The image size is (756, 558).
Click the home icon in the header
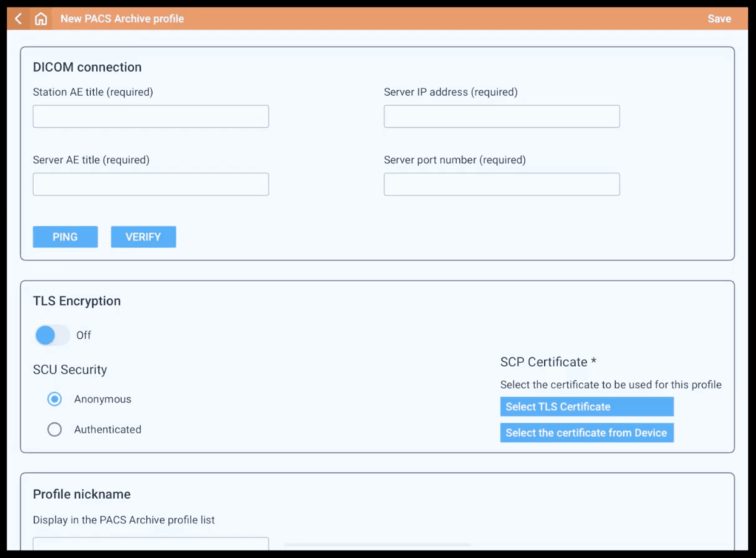(41, 18)
